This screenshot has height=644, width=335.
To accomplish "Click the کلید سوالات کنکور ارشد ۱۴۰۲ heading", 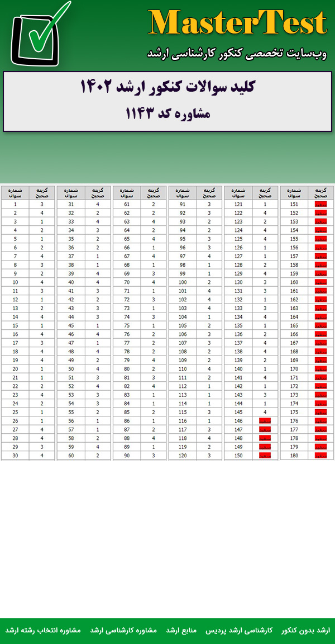I will 167,88.
